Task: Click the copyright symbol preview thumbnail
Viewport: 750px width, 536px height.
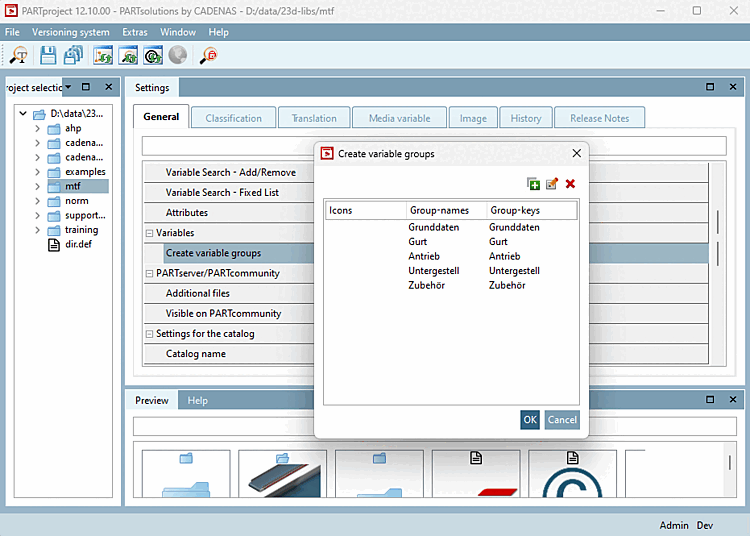Action: (573, 473)
